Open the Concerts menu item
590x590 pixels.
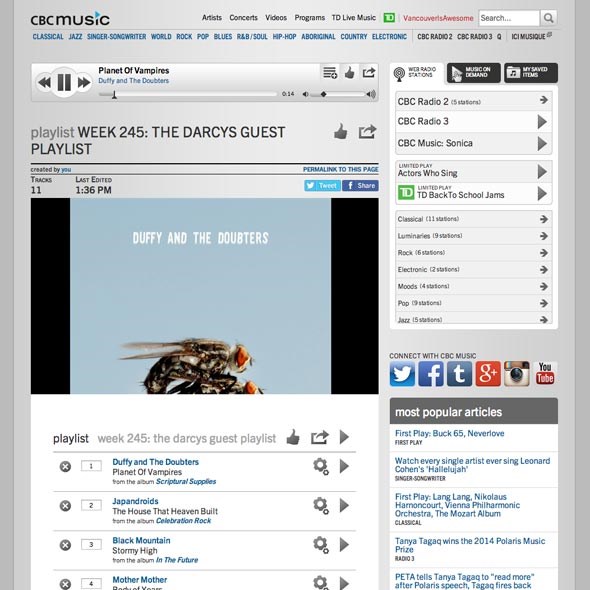(x=243, y=18)
